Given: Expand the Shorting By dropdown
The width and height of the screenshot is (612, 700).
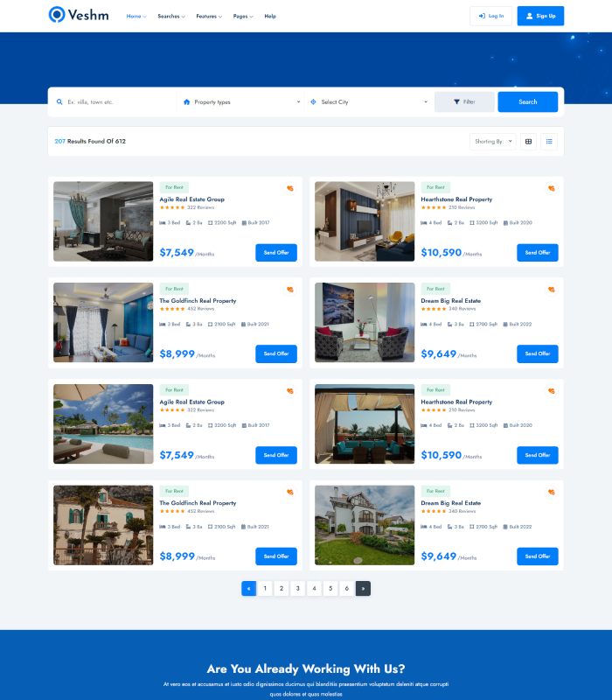Looking at the screenshot, I should click(494, 141).
